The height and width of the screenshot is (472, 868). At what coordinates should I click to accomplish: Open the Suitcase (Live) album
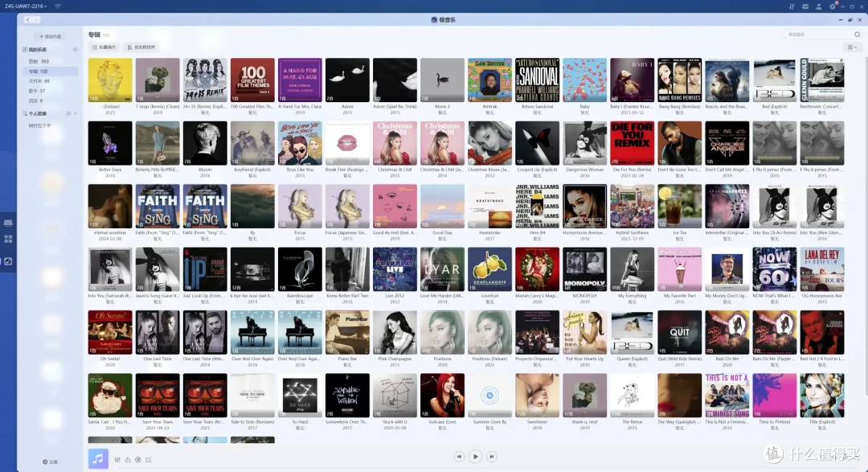pyautogui.click(x=442, y=395)
